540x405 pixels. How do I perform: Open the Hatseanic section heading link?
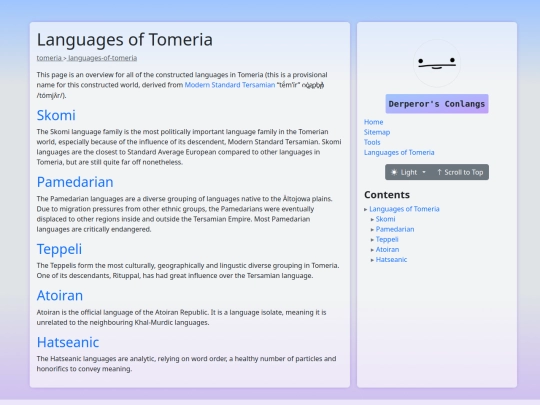tap(68, 342)
